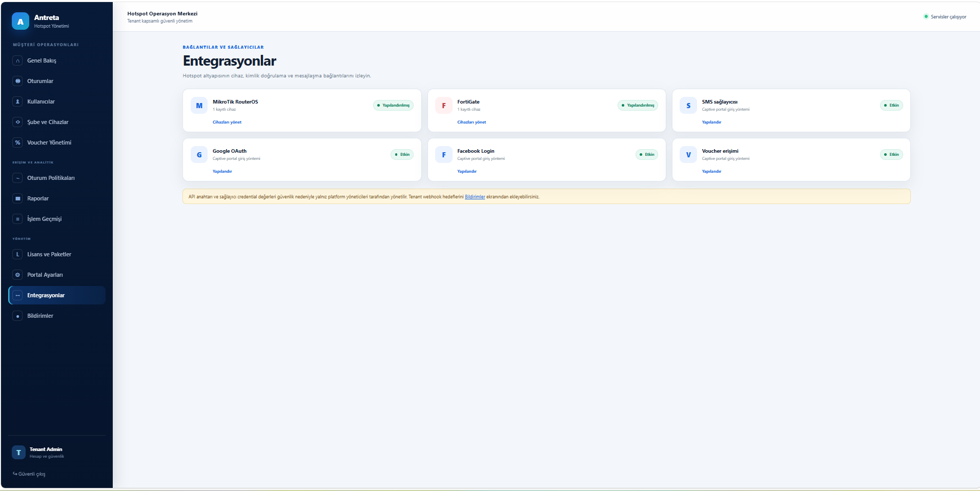Click Etkin badge on Voucher erişimi card
The image size is (980, 491).
[891, 155]
